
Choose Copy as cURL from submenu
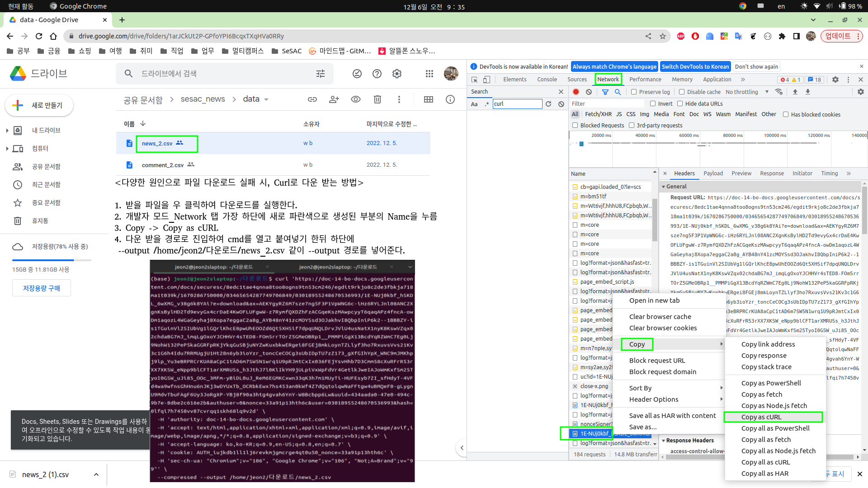(761, 417)
